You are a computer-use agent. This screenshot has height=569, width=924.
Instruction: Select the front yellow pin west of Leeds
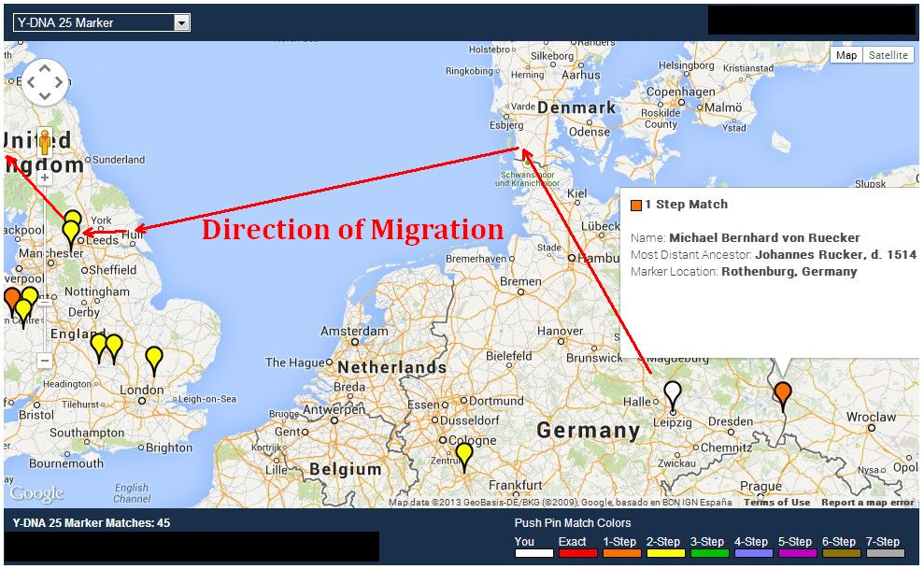point(71,234)
